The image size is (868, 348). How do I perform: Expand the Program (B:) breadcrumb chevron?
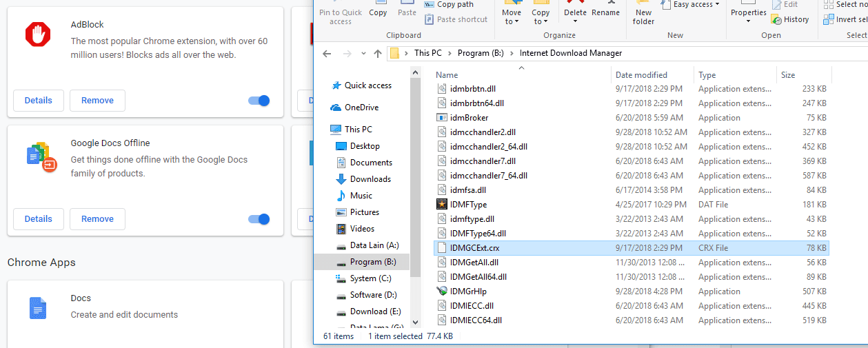[x=512, y=53]
